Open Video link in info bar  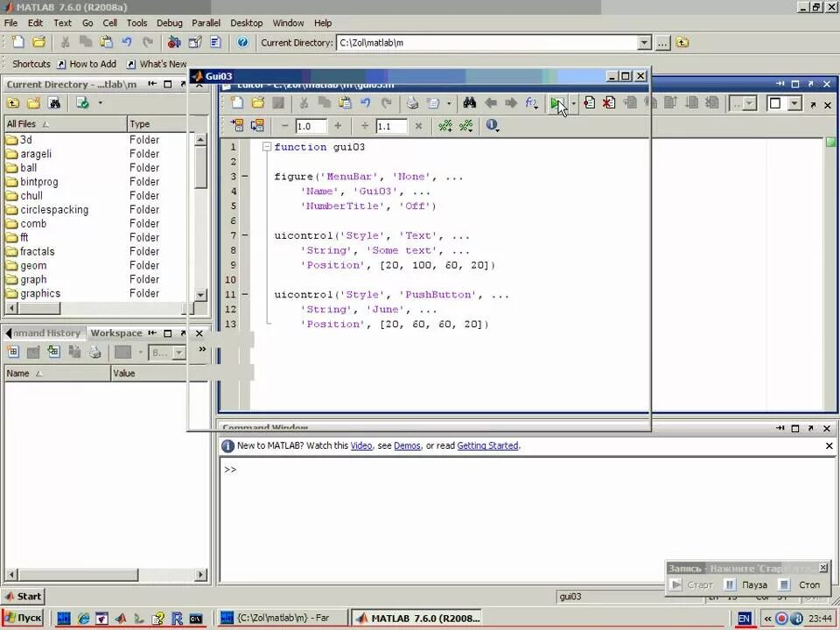tap(361, 445)
